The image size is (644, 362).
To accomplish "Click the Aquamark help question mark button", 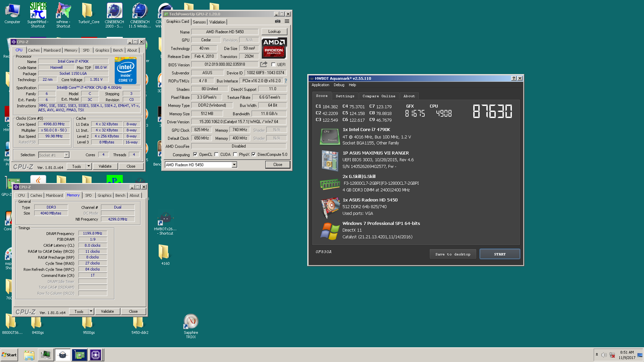I will (514, 78).
